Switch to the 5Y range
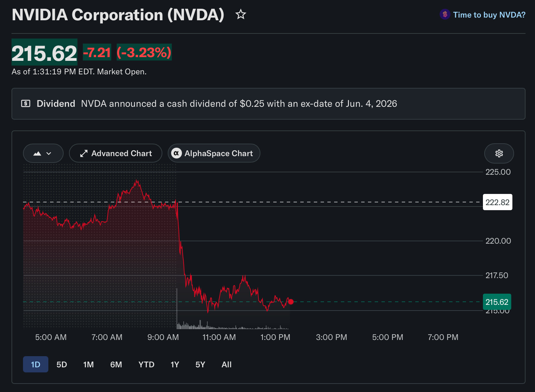535x392 pixels. pyautogui.click(x=200, y=364)
